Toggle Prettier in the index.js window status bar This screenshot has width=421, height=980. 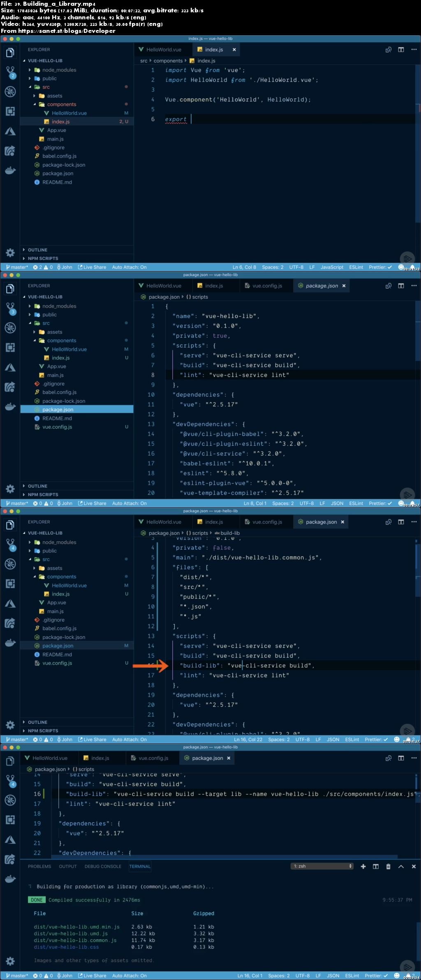pos(380,267)
